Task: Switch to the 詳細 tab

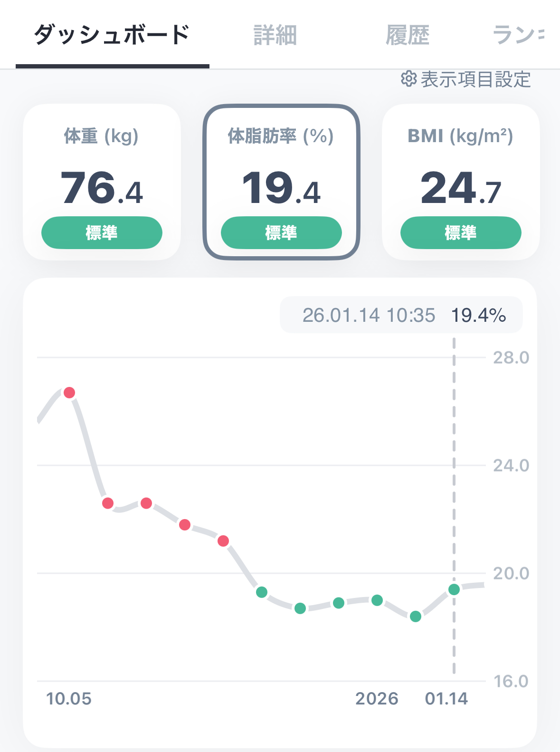Action: click(275, 35)
